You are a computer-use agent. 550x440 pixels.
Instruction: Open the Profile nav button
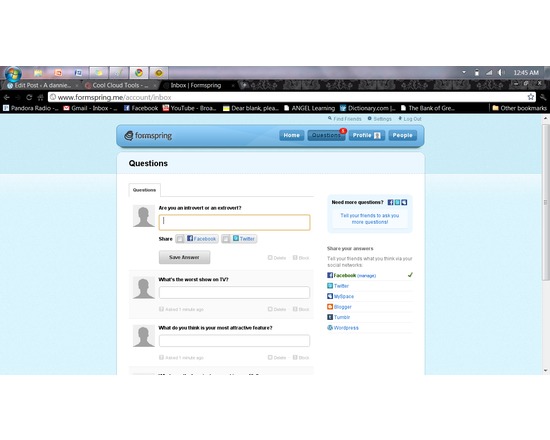[367, 135]
